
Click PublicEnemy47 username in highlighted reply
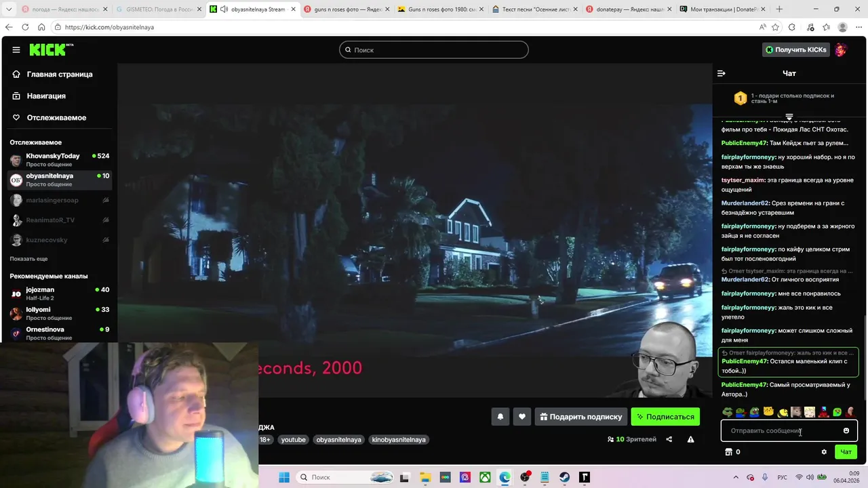coord(745,361)
